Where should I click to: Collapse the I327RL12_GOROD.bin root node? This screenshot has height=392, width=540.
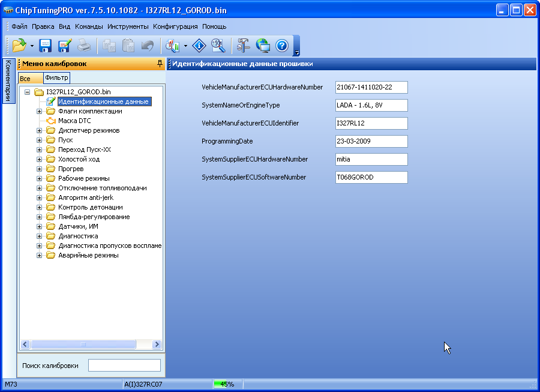(x=27, y=92)
